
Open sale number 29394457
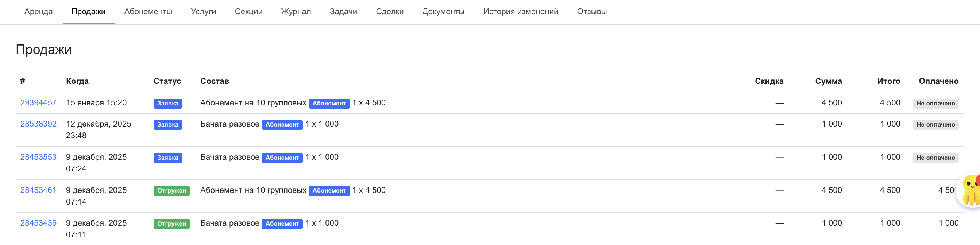pos(38,103)
